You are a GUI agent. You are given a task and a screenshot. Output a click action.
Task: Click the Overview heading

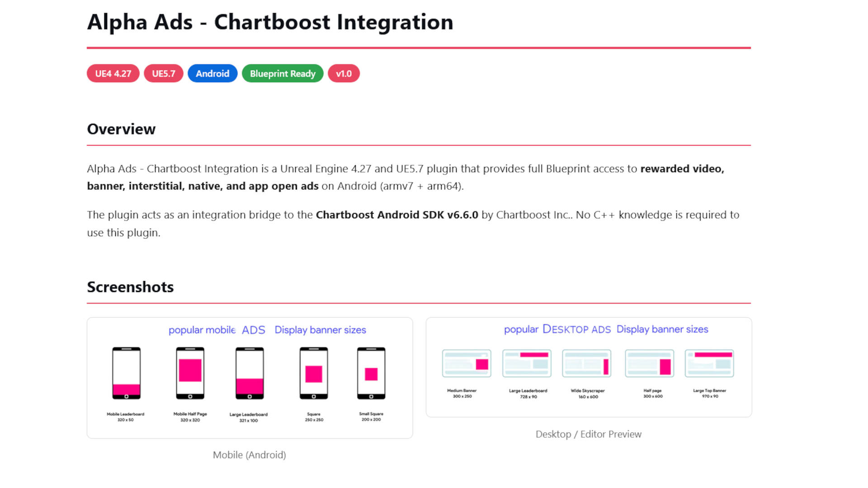121,129
